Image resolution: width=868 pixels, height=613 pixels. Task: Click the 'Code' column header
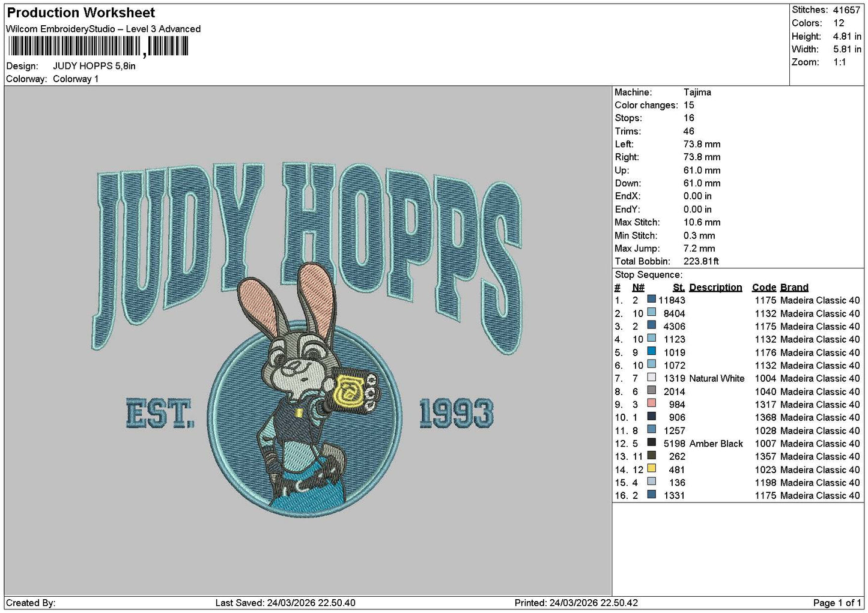763,288
